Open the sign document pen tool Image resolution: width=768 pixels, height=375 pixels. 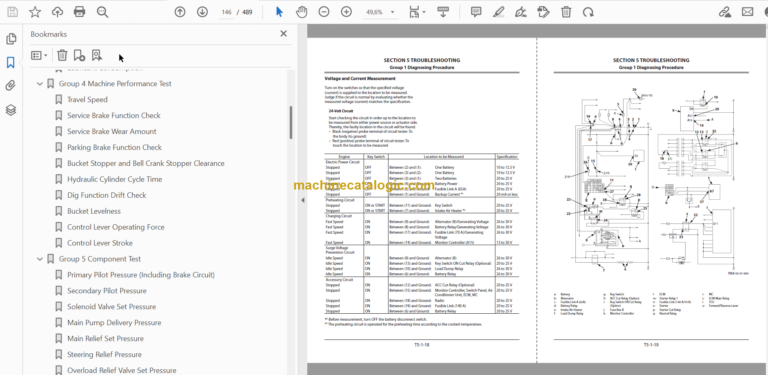pyautogui.click(x=521, y=12)
